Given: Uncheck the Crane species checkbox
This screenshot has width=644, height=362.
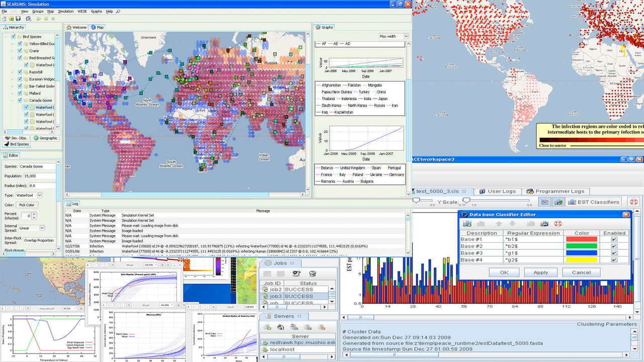Looking at the screenshot, I should pos(20,51).
